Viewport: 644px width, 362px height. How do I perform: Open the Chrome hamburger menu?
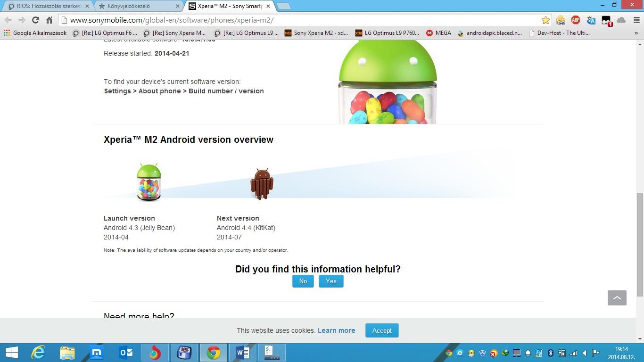pyautogui.click(x=636, y=20)
